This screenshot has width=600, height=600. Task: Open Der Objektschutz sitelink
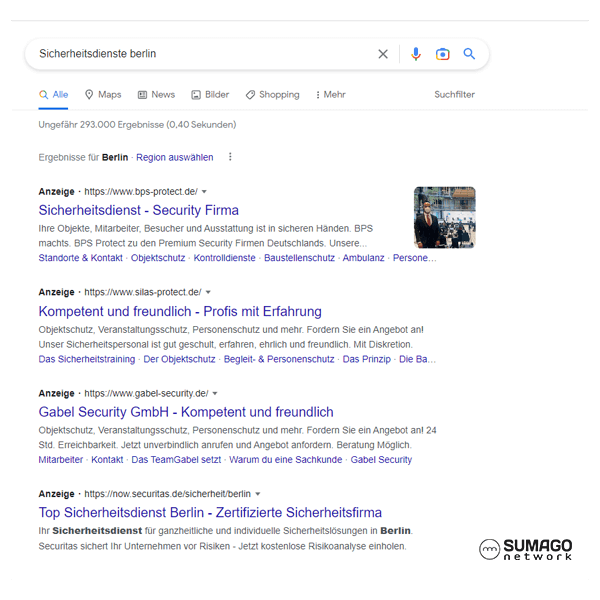[x=179, y=359]
